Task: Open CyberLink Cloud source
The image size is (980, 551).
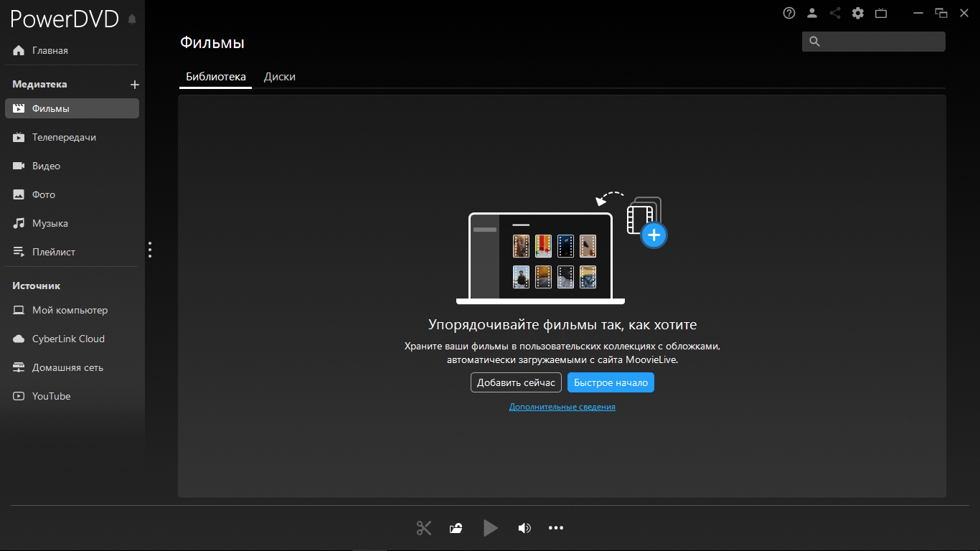Action: click(x=72, y=339)
